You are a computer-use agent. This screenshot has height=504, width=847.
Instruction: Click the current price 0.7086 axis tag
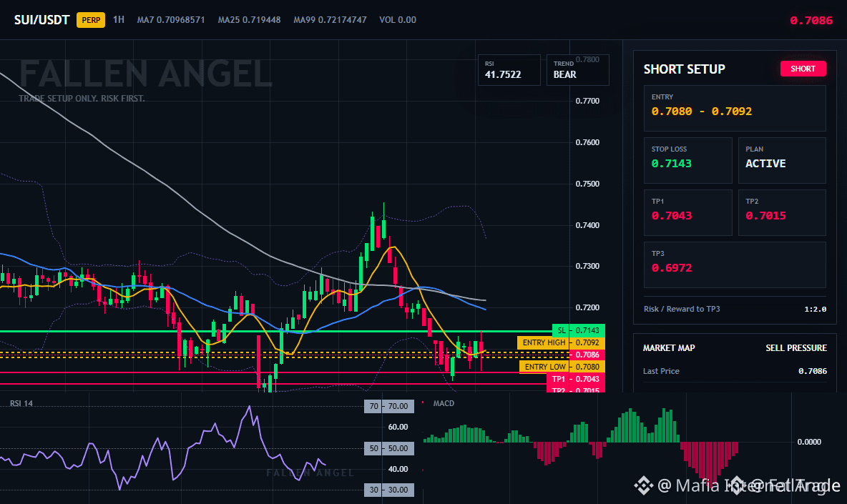pyautogui.click(x=587, y=355)
